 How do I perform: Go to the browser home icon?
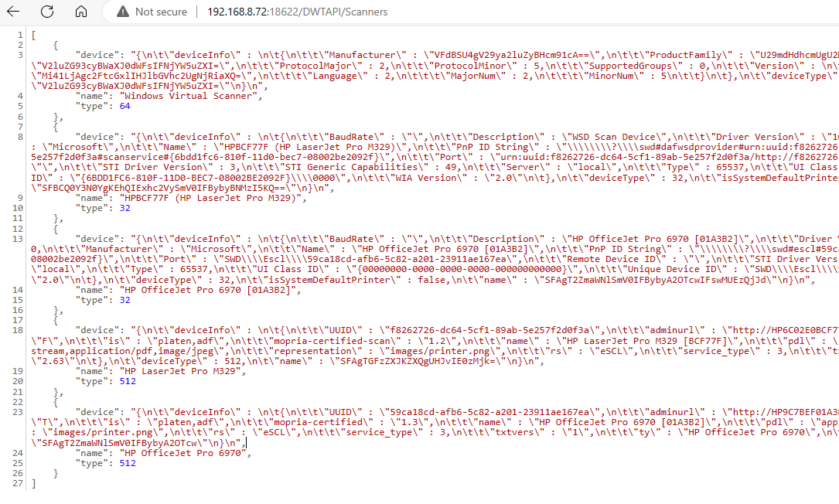tap(80, 12)
